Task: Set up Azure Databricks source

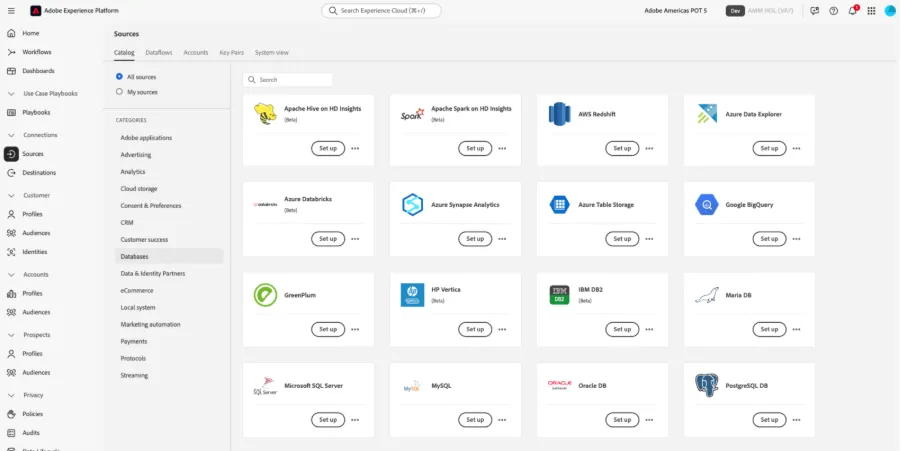Action: point(328,239)
